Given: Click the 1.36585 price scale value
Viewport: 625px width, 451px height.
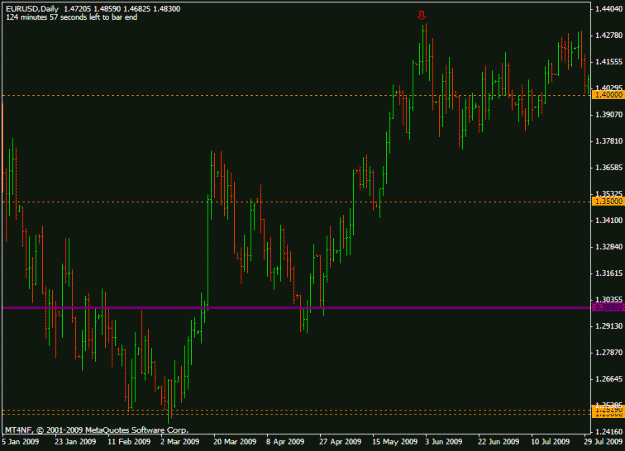Looking at the screenshot, I should click(x=608, y=167).
